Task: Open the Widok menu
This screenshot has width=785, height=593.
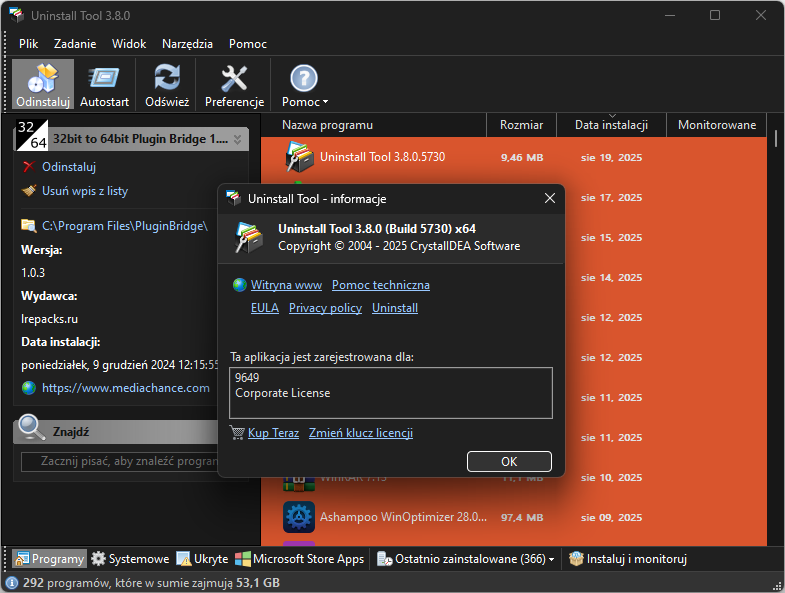Action: (129, 44)
